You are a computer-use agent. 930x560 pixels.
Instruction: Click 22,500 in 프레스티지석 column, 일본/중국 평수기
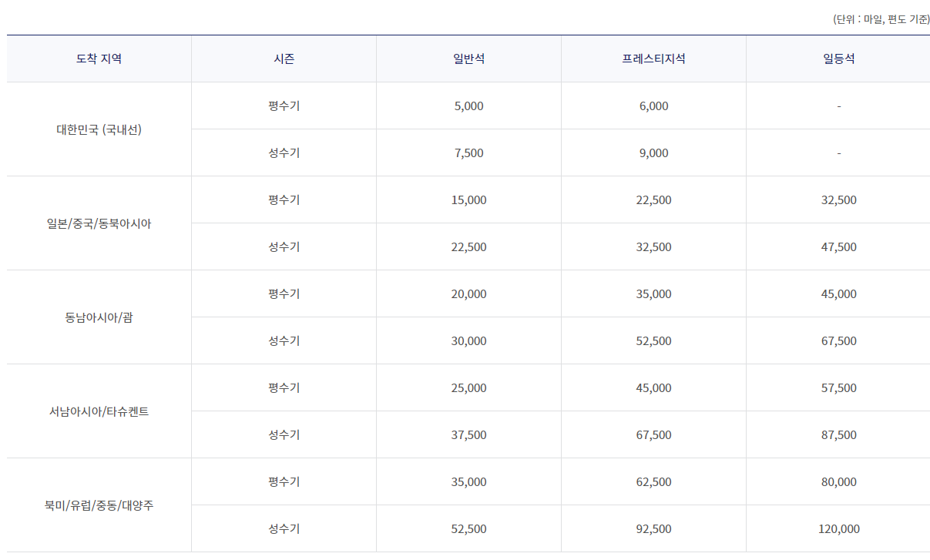pyautogui.click(x=653, y=200)
